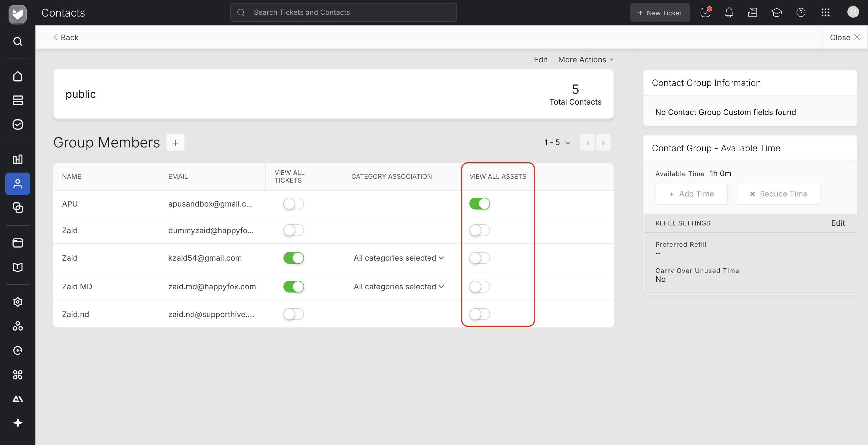The width and height of the screenshot is (868, 445).
Task: Open category dropdown for kzaid54@gmail.com
Action: (x=399, y=258)
